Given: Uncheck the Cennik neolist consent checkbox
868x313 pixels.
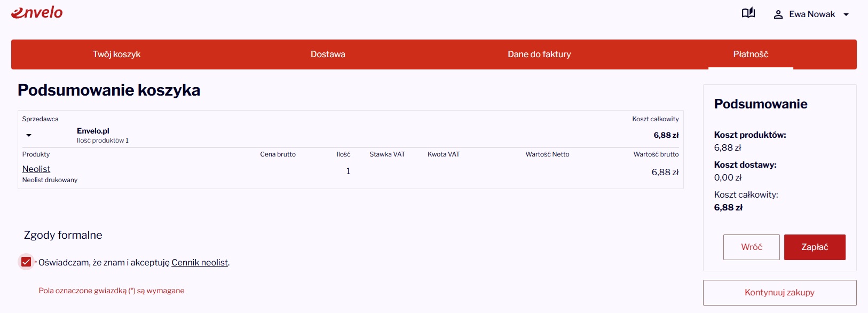Looking at the screenshot, I should click(x=26, y=262).
